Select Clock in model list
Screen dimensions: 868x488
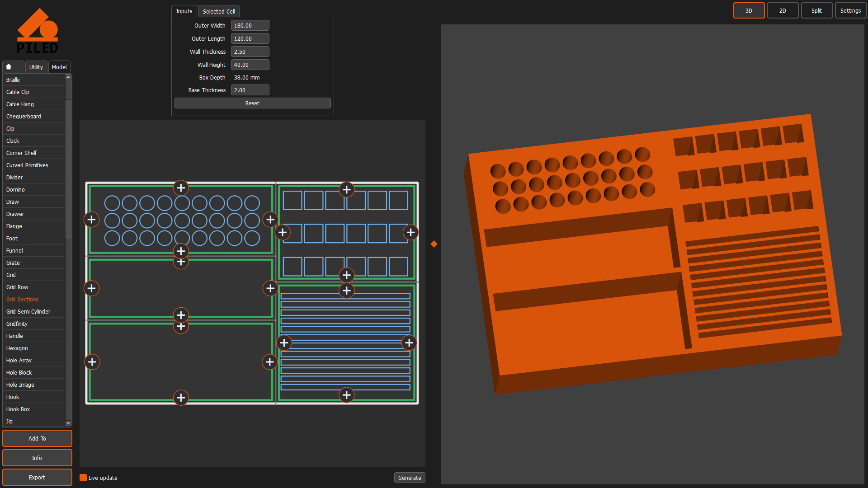click(x=34, y=141)
